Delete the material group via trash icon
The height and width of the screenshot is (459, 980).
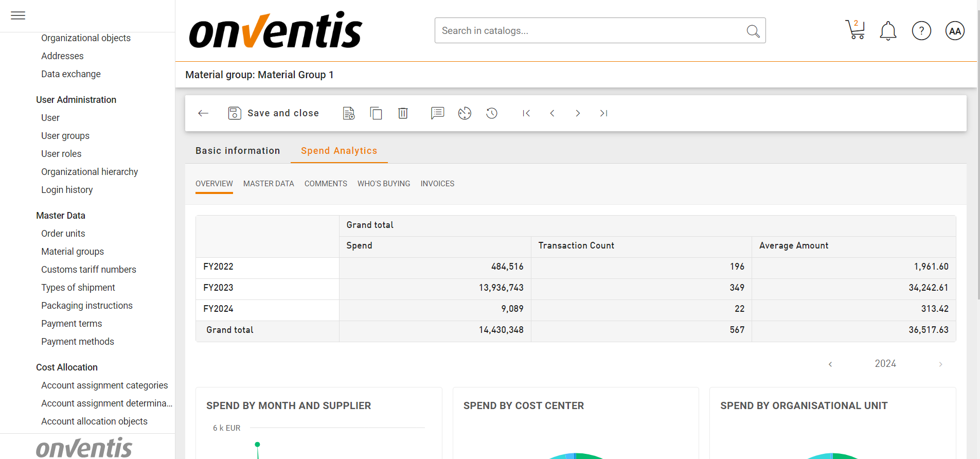pos(403,113)
